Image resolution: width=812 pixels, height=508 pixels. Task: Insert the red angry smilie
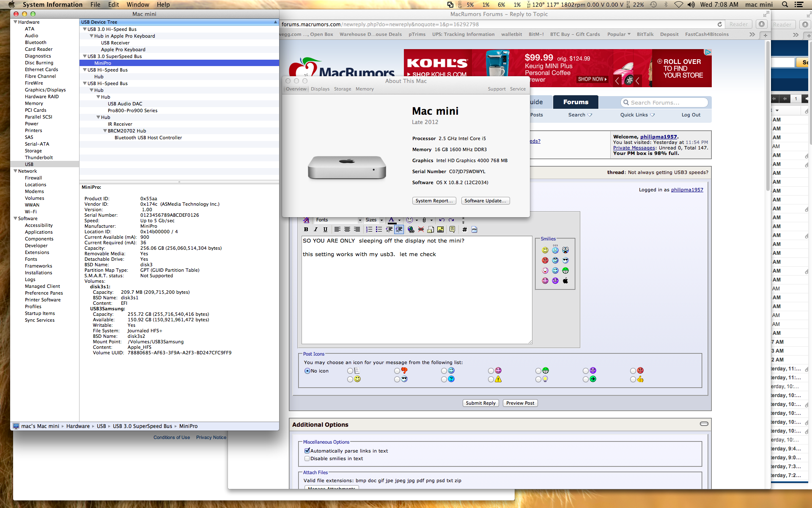545,260
